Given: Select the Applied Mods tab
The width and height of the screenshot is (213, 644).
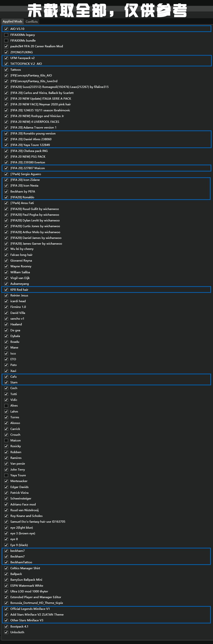Looking at the screenshot, I should click(12, 21).
